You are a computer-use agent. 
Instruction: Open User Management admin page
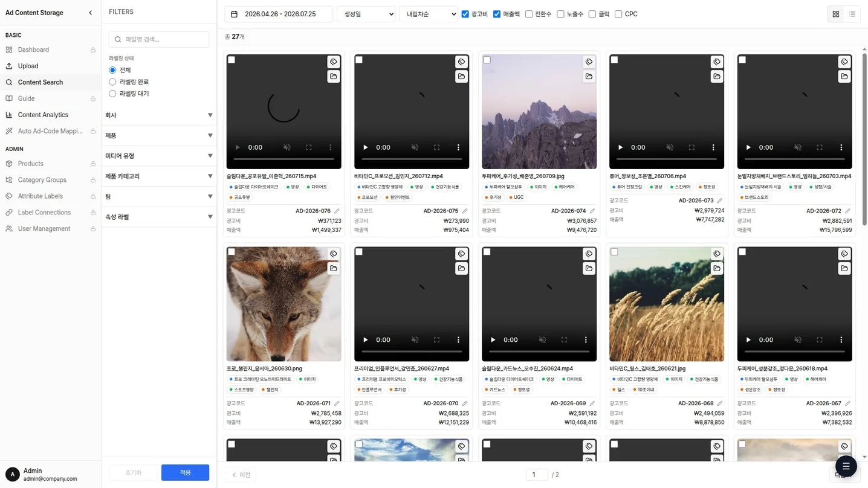(50, 229)
